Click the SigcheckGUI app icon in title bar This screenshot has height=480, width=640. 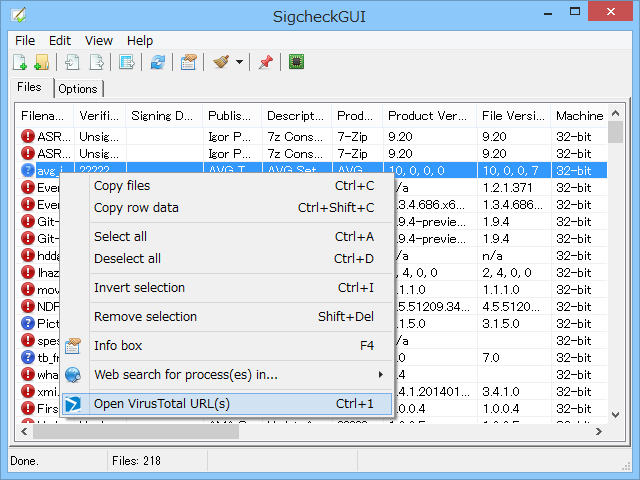click(x=19, y=15)
